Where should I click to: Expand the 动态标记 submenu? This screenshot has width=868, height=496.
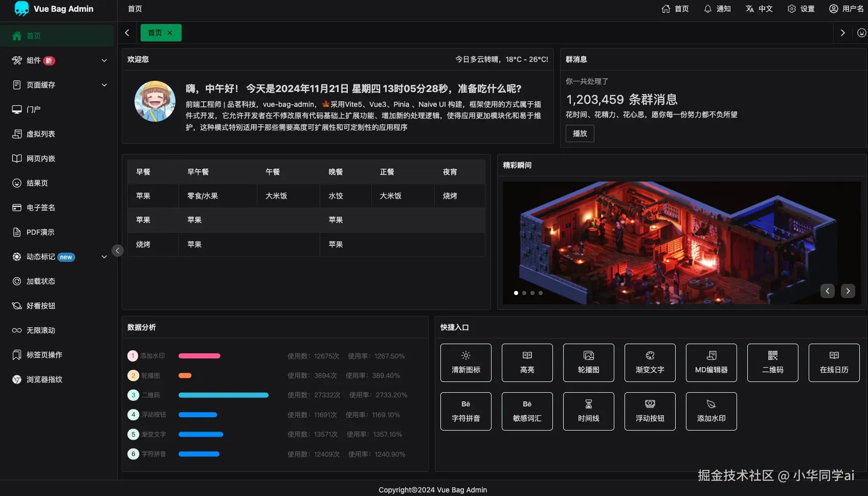click(x=104, y=257)
